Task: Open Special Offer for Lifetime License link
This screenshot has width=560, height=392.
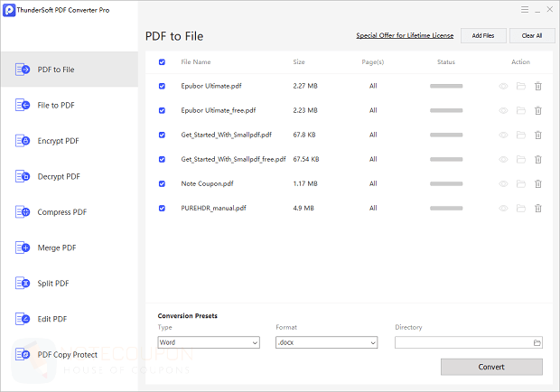Action: point(405,36)
